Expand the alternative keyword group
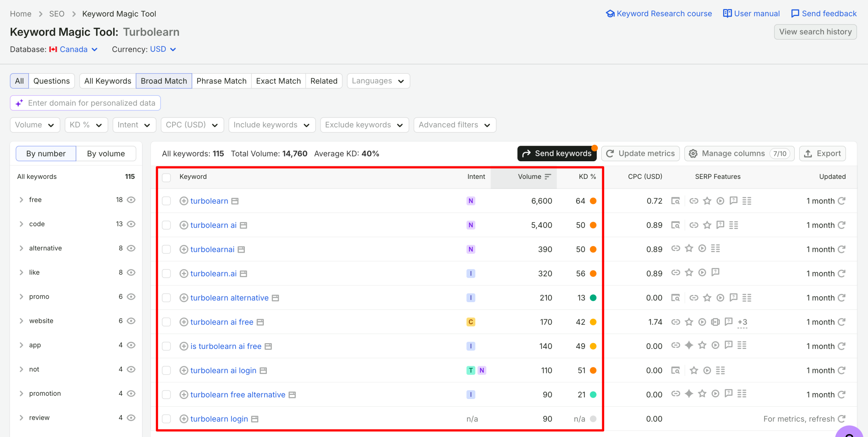868x437 pixels. 21,248
